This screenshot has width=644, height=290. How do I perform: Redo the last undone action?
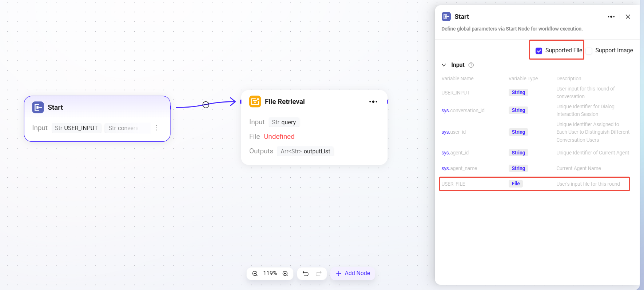point(319,274)
